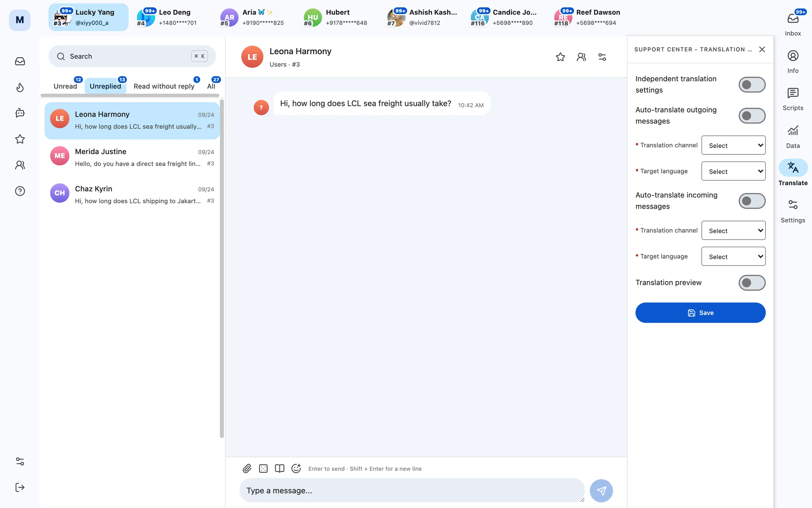Switch to the All tab

211,86
